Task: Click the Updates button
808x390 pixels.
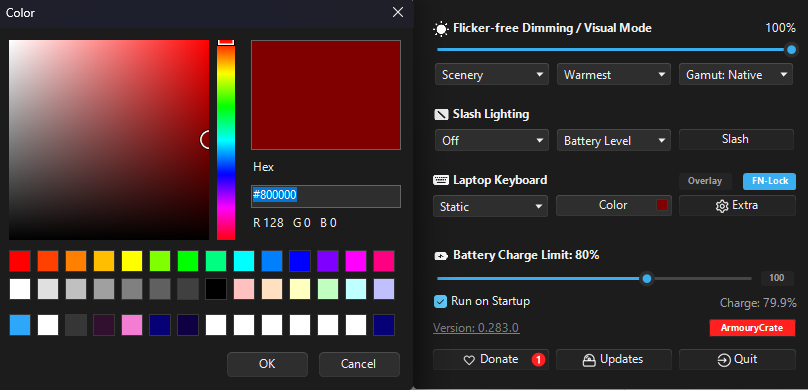Action: 613,360
